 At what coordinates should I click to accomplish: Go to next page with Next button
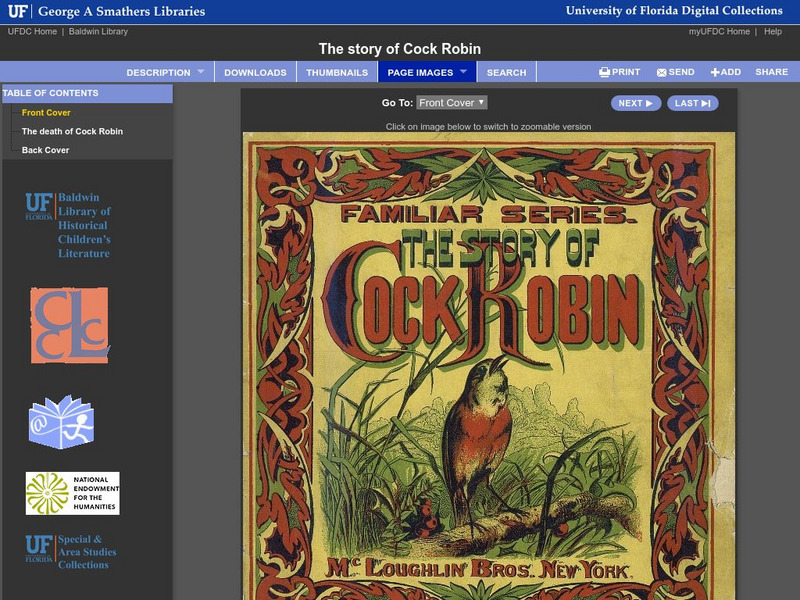point(636,103)
